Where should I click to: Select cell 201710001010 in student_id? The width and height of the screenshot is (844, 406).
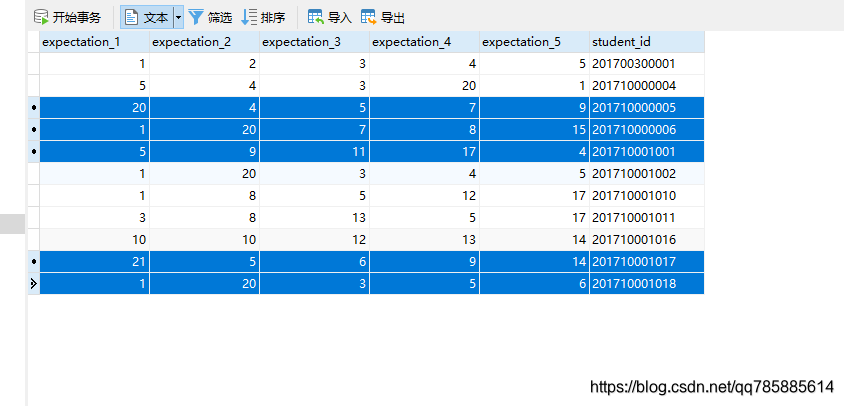(647, 196)
